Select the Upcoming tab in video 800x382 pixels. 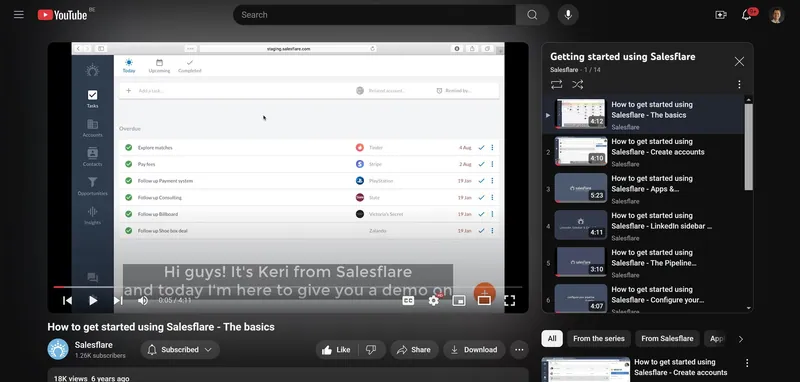(159, 66)
